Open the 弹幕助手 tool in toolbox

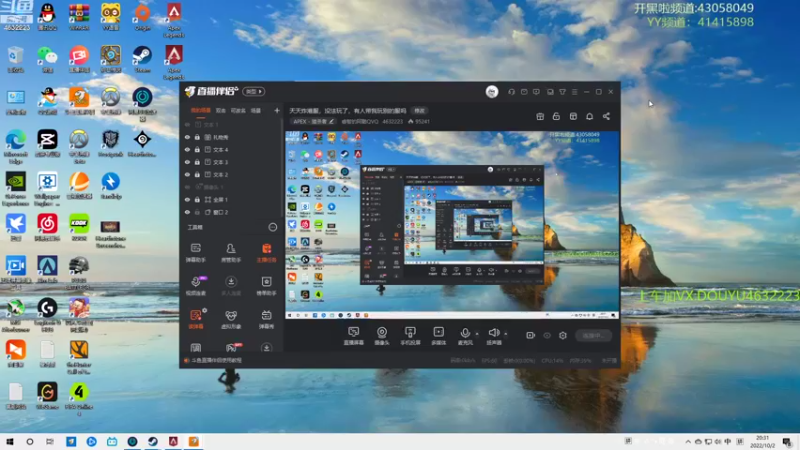195,253
